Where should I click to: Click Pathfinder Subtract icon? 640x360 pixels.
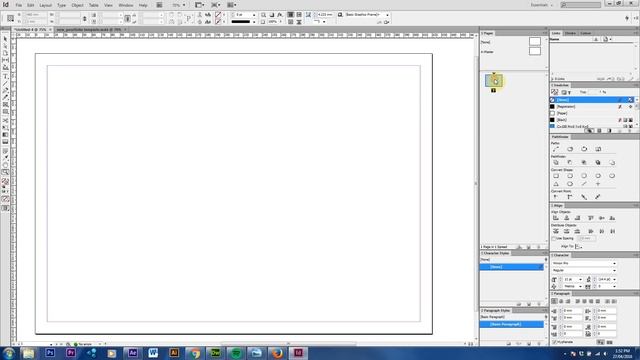pyautogui.click(x=570, y=162)
